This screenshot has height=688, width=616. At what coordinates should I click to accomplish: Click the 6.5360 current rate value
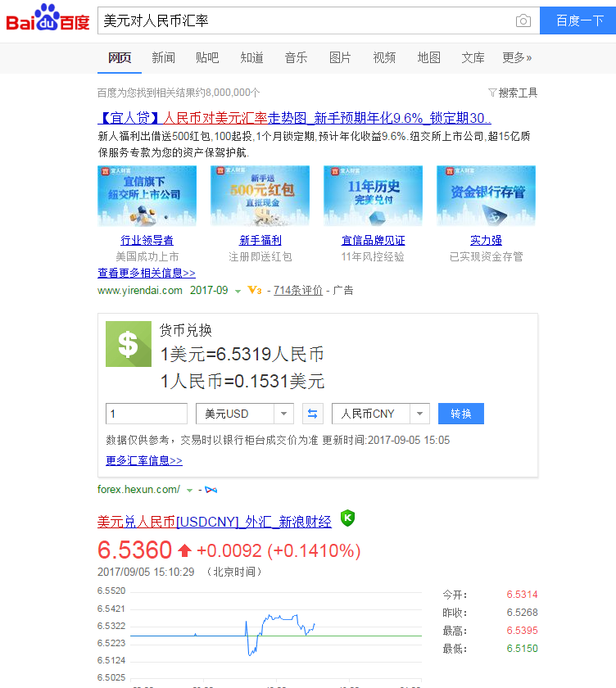[x=134, y=550]
